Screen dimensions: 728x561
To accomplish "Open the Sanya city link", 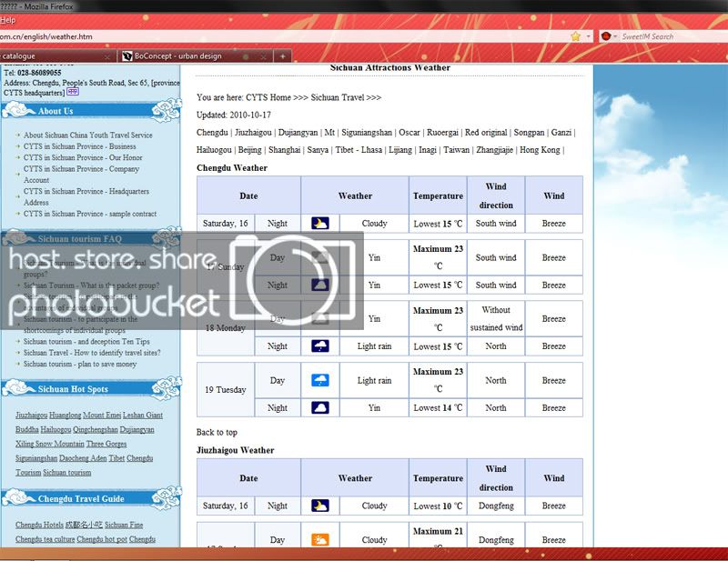I will coord(318,150).
